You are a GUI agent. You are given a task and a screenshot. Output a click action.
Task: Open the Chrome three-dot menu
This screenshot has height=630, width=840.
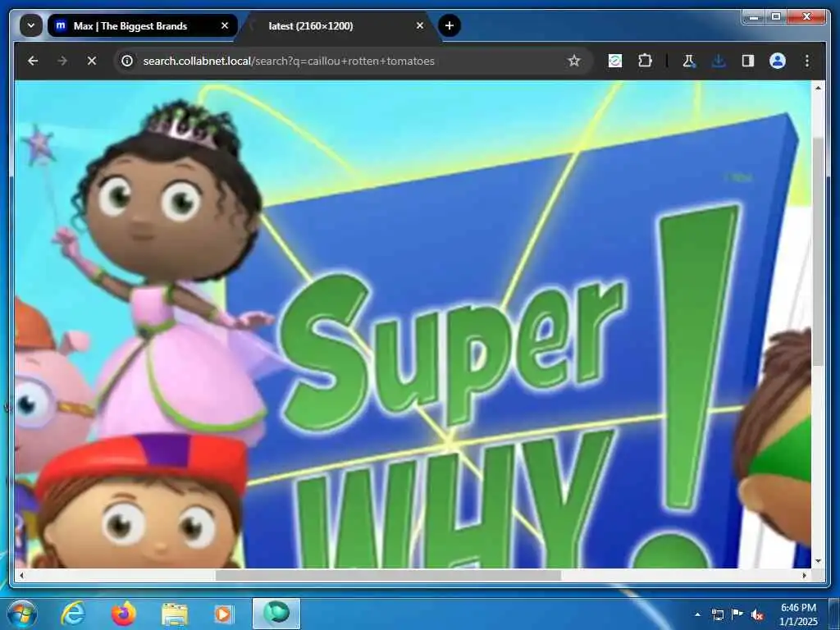coord(807,61)
